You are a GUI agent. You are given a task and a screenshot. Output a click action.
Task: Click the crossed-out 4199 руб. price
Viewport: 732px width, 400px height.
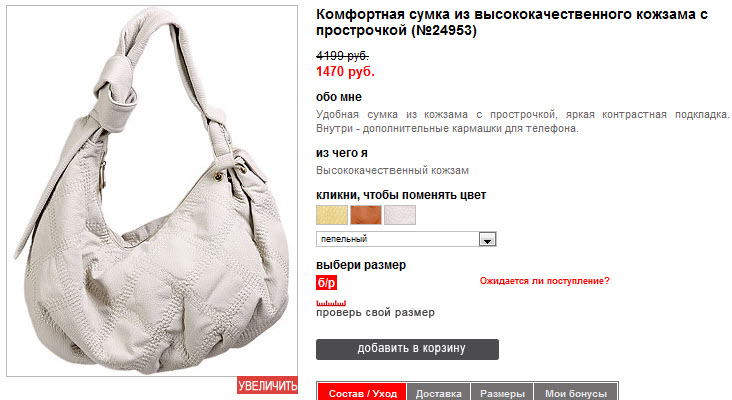[342, 56]
